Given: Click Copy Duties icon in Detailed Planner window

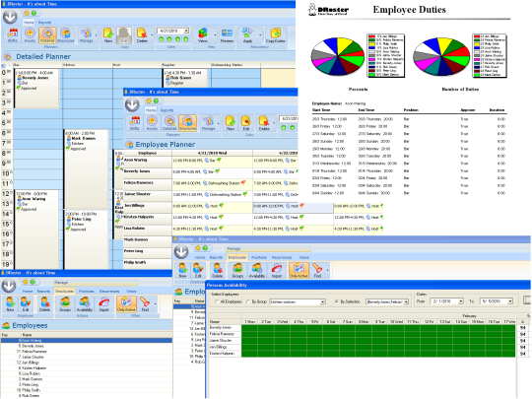Looking at the screenshot, I should tap(276, 35).
